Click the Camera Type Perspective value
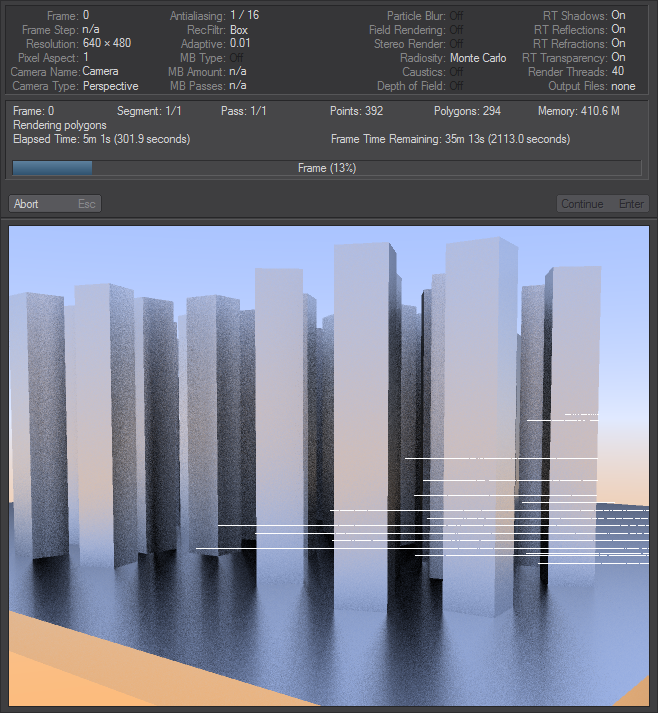Screen dimensions: 658x713 tap(110, 86)
